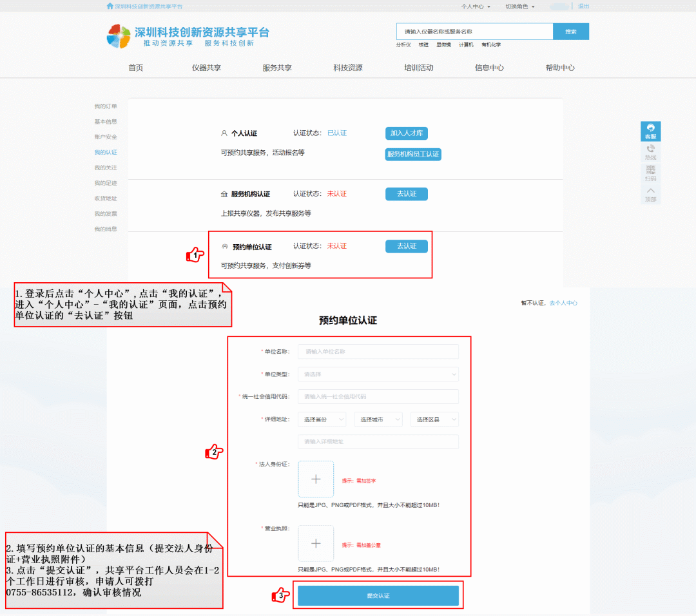This screenshot has width=696, height=616.
Task: Open the 单位类型 selection dropdown
Action: (x=378, y=374)
